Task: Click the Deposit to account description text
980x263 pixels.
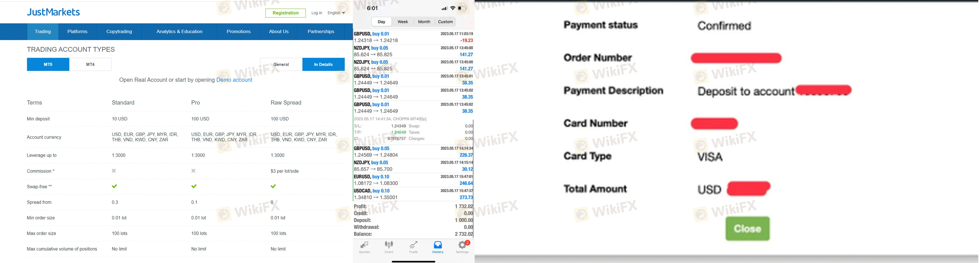Action: pos(746,92)
